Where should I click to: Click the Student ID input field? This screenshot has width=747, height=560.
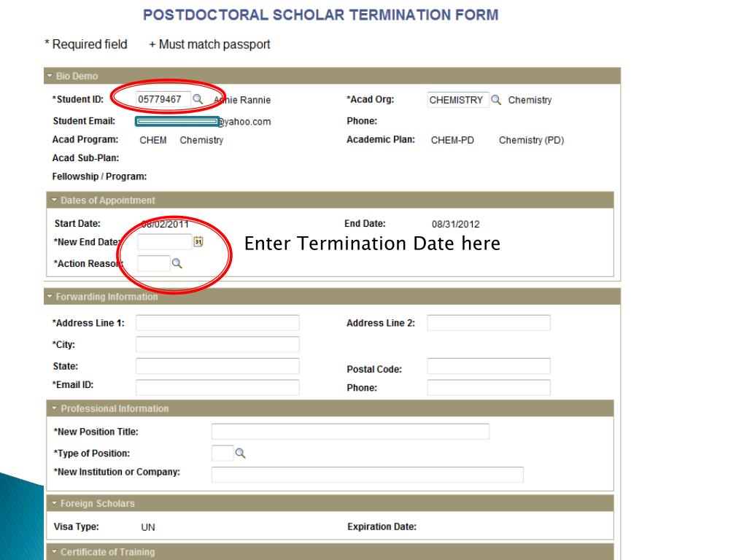coord(163,99)
